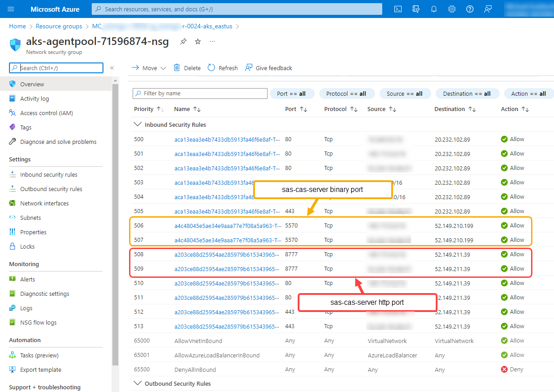Open the Move dropdown
The height and width of the screenshot is (392, 554).
tap(148, 67)
